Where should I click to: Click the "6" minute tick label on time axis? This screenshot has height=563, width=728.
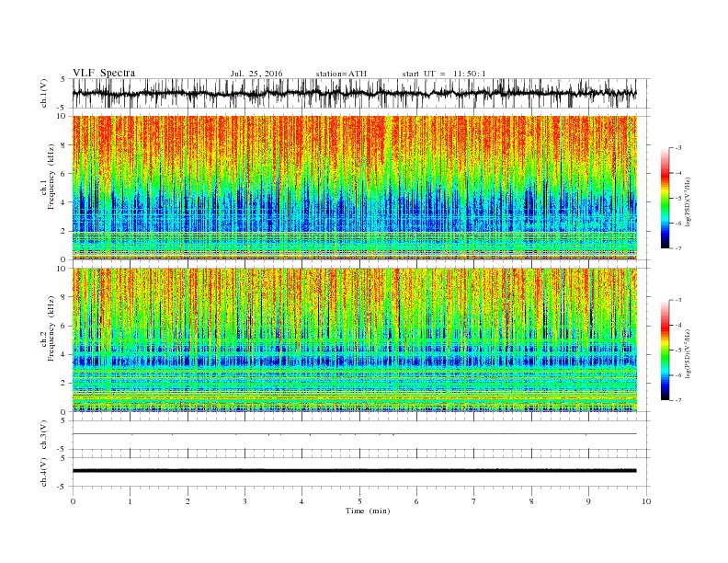(416, 501)
